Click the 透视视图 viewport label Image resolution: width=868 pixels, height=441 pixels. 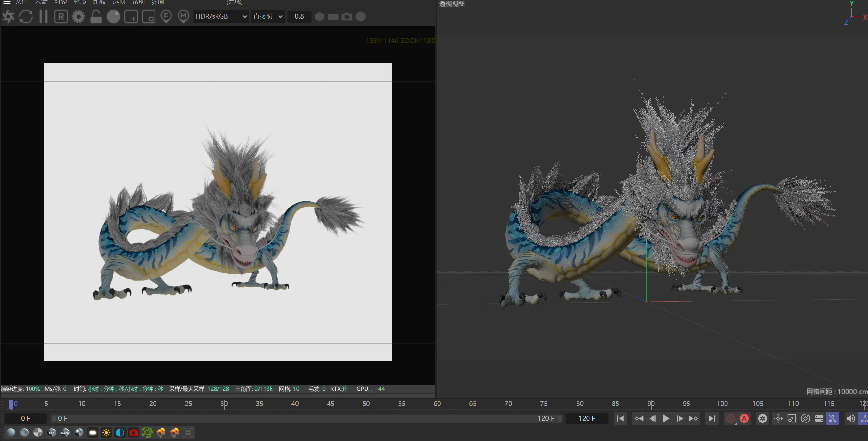click(x=452, y=4)
